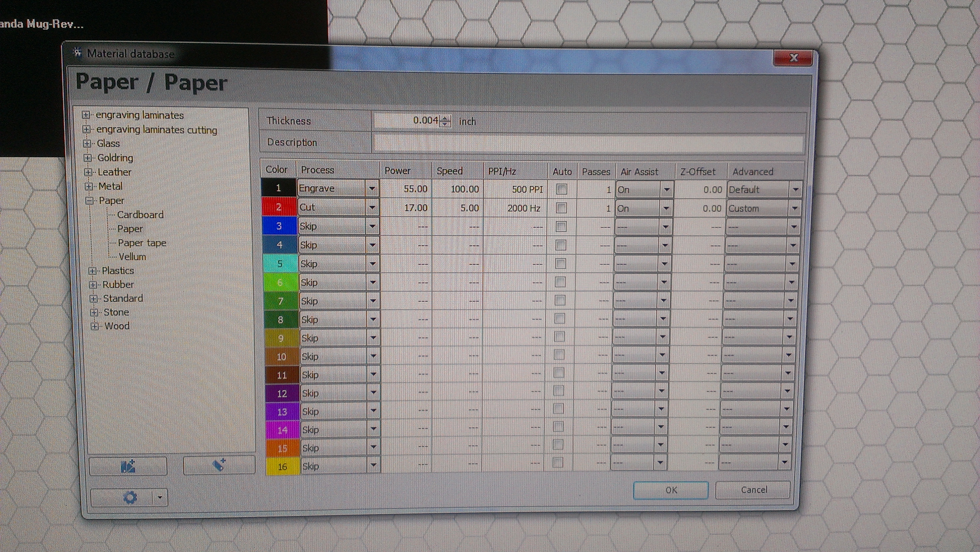The width and height of the screenshot is (980, 552).
Task: Click the Air Assist column header
Action: [x=645, y=172]
